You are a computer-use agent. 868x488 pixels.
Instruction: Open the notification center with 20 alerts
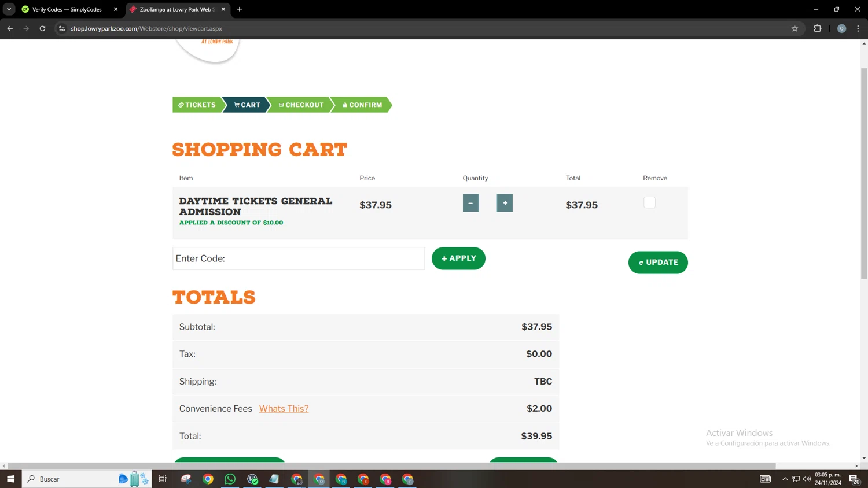pos(855,479)
